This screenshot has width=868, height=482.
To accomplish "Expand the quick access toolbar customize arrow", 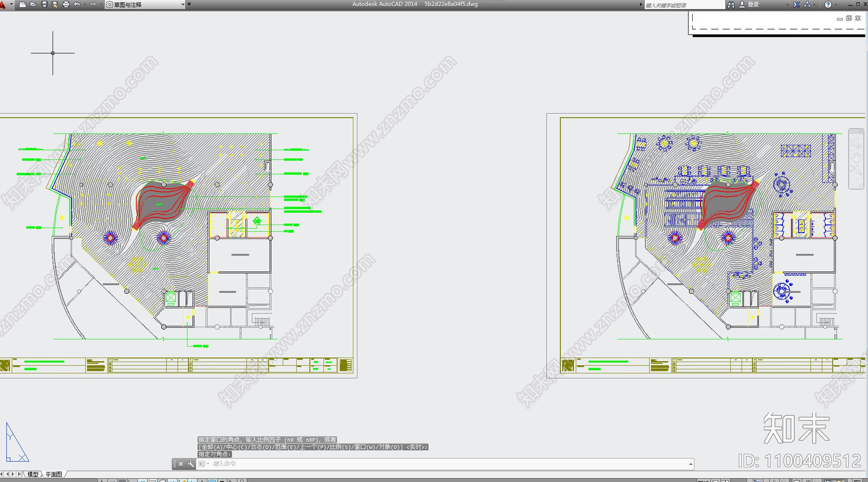I will [x=189, y=4].
